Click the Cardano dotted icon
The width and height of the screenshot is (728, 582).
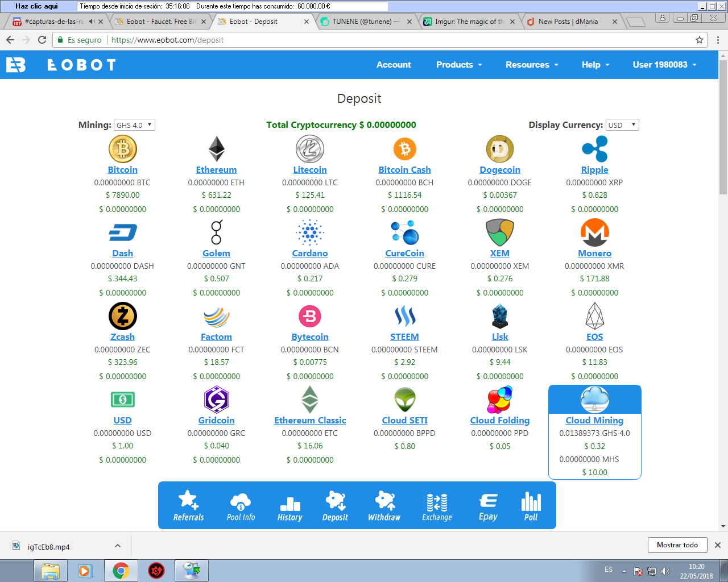[310, 232]
